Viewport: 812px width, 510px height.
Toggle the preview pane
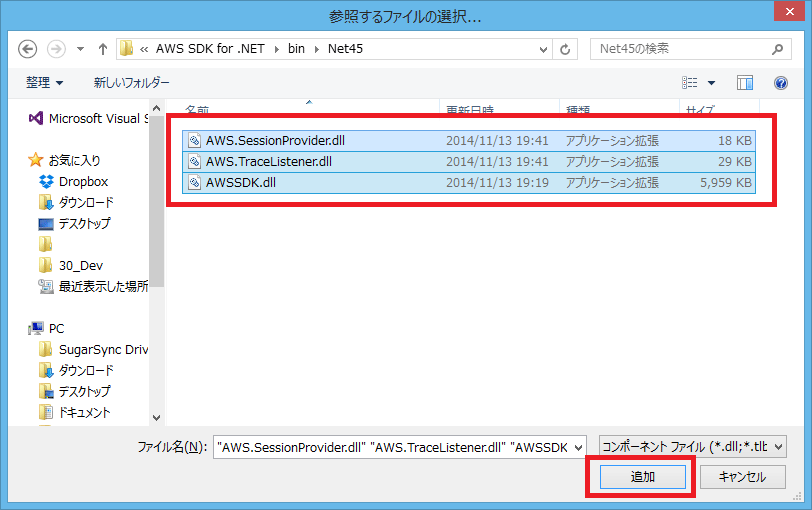745,83
